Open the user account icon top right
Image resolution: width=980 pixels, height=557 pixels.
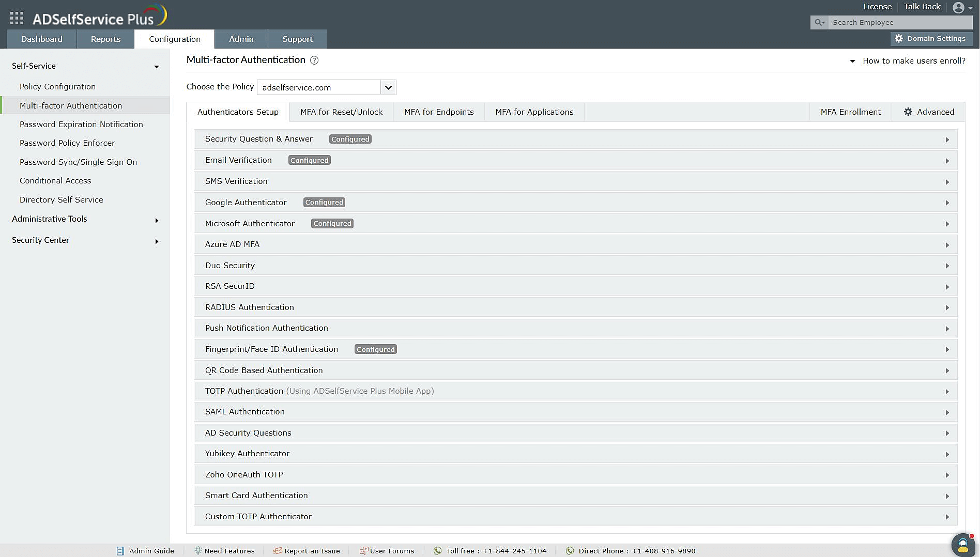960,7
